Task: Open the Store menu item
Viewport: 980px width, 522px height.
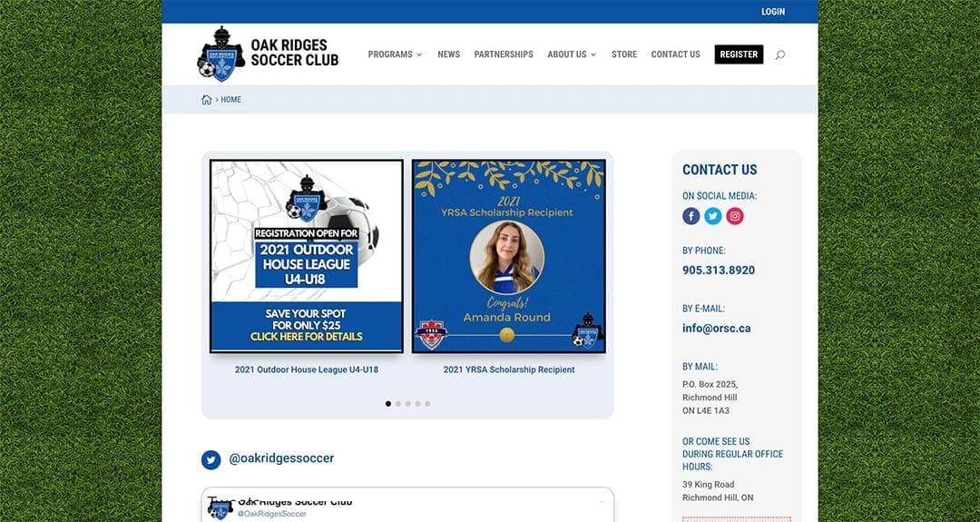Action: click(x=624, y=54)
